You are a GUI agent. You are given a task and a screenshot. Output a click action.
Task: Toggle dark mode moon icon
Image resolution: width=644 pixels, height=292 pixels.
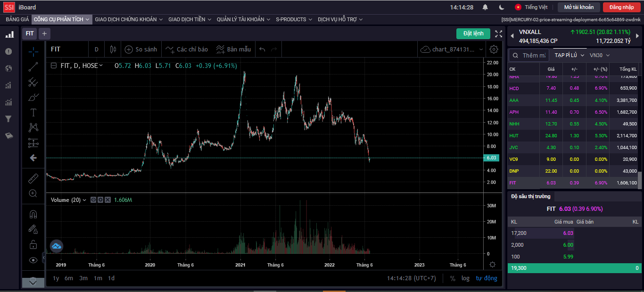(x=502, y=7)
